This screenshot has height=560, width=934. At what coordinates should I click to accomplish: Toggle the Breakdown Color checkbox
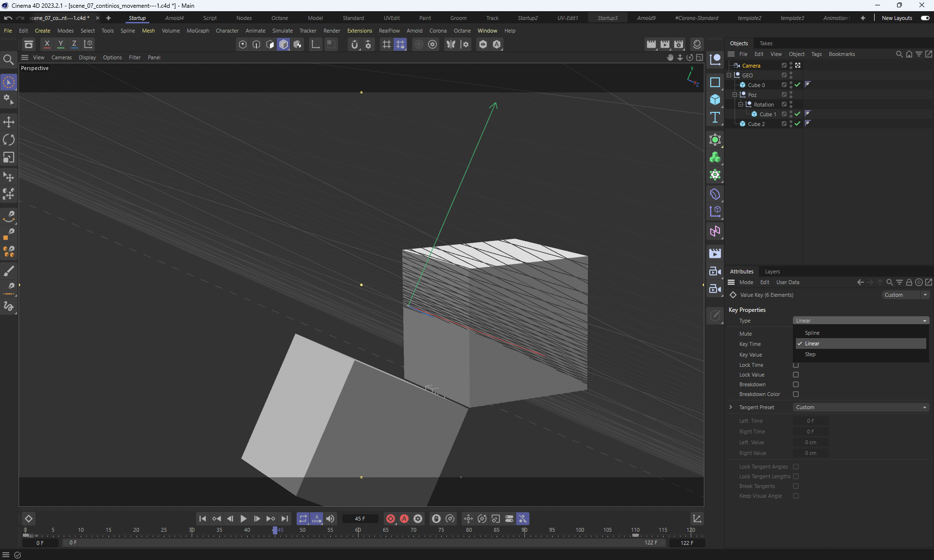coord(796,394)
